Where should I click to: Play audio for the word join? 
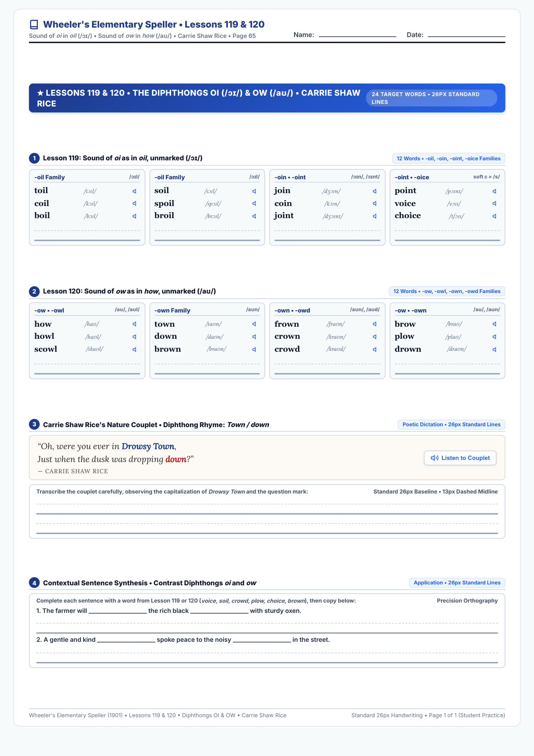click(x=375, y=191)
